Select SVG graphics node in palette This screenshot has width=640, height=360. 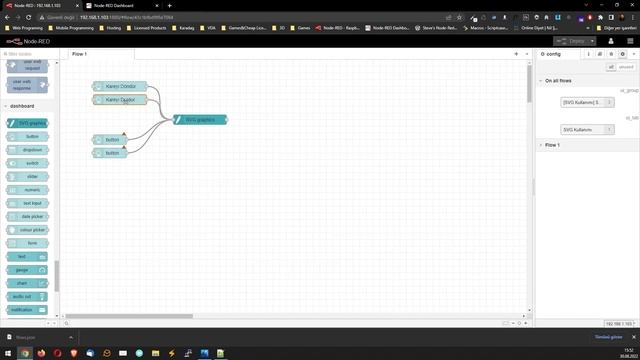click(x=27, y=123)
